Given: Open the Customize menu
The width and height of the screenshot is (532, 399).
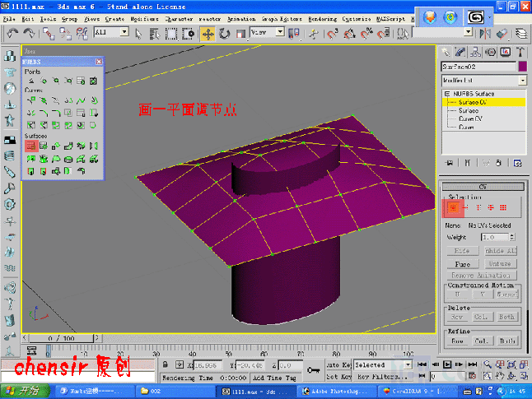Looking at the screenshot, I should point(357,19).
